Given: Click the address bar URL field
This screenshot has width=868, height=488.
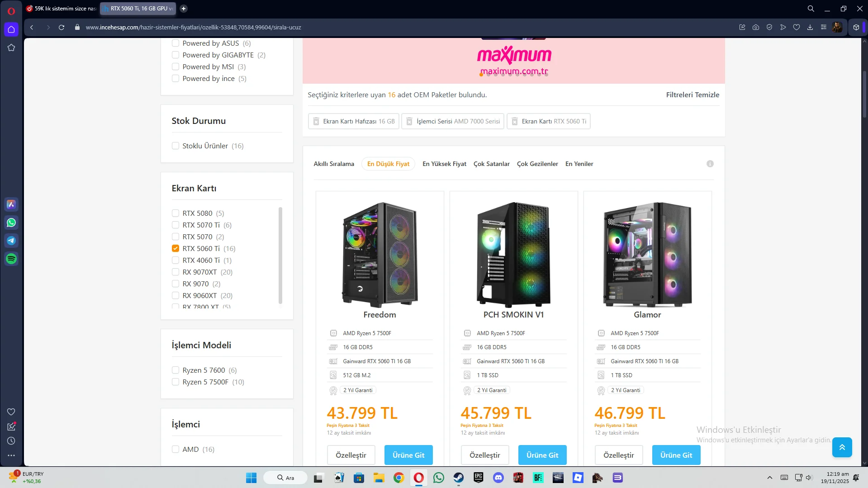Looking at the screenshot, I should [x=193, y=27].
